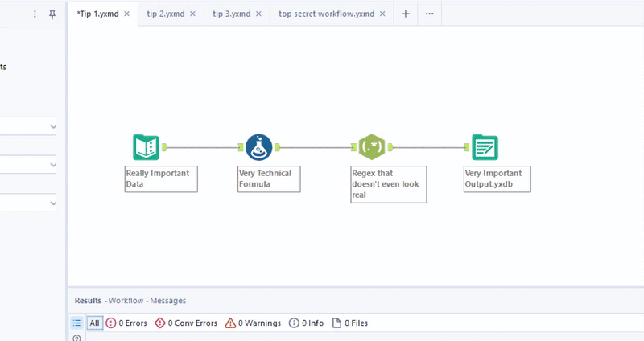Close the Tip 1.yxmd tab

tap(127, 14)
